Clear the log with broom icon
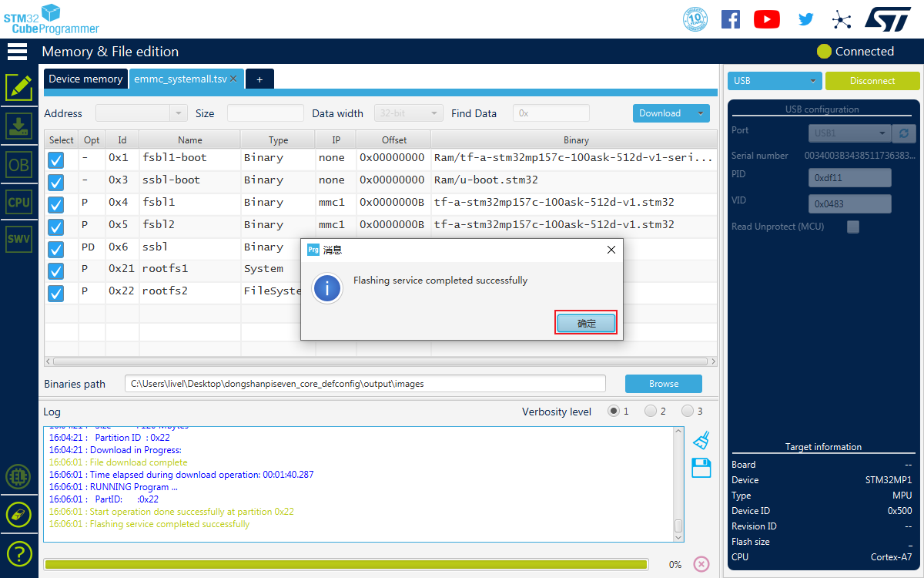Image resolution: width=924 pixels, height=578 pixels. click(701, 440)
